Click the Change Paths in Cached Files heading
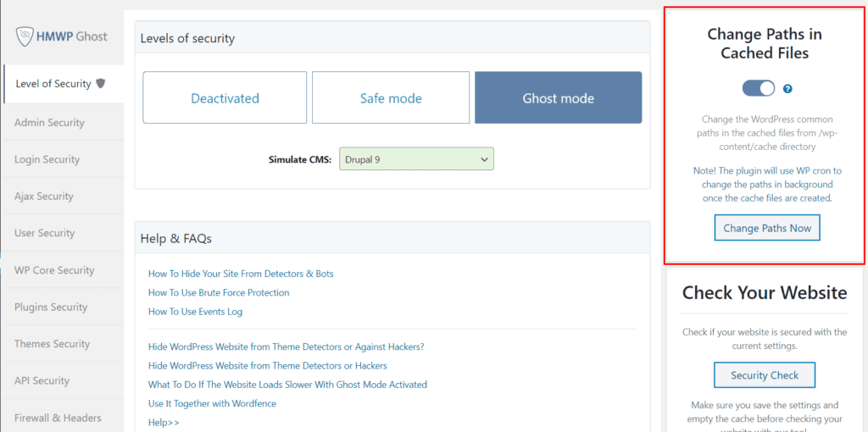 coord(765,43)
